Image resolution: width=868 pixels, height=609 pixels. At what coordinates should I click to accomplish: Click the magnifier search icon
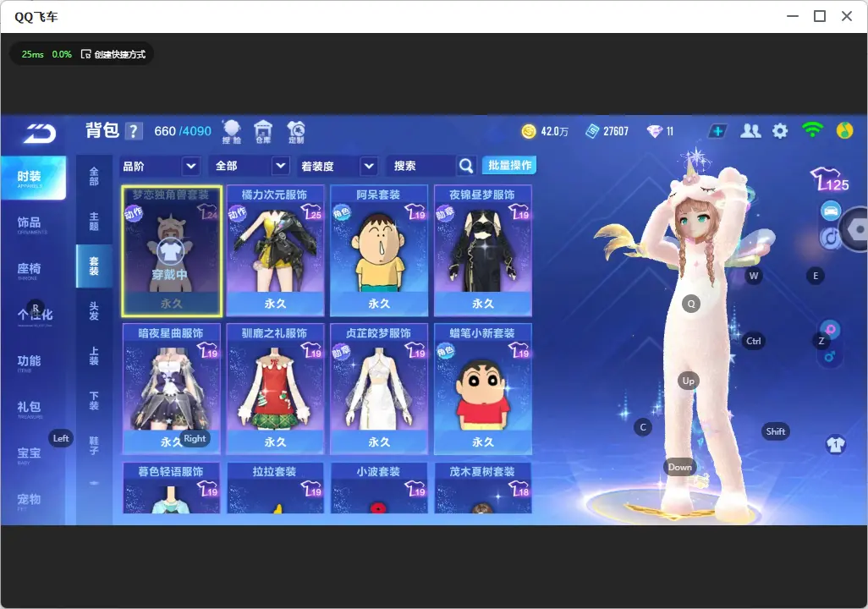click(466, 166)
